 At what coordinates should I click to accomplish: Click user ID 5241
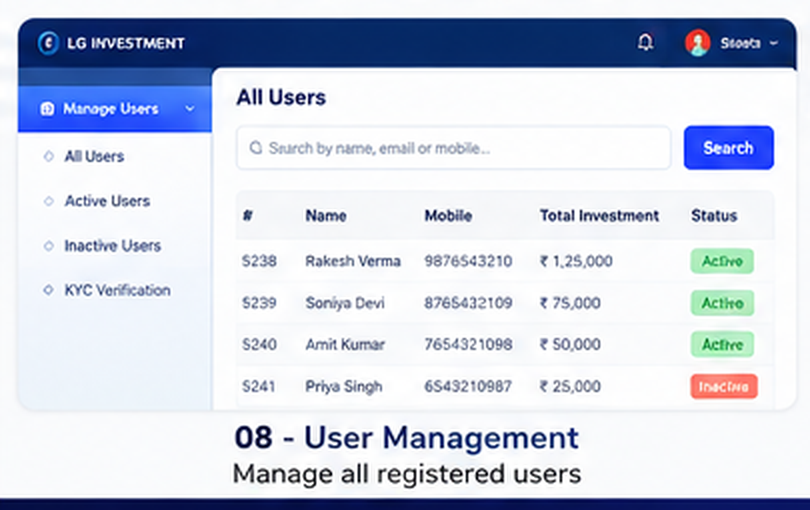click(x=258, y=386)
